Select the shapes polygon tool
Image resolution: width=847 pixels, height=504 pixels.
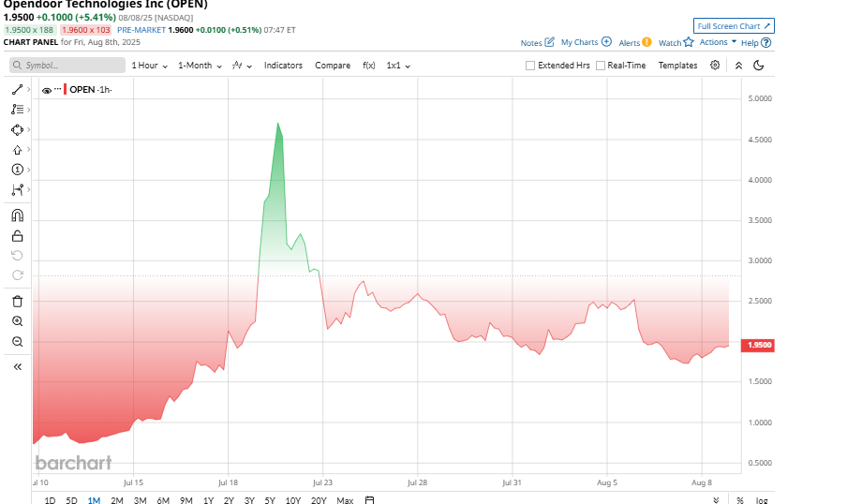click(x=17, y=129)
